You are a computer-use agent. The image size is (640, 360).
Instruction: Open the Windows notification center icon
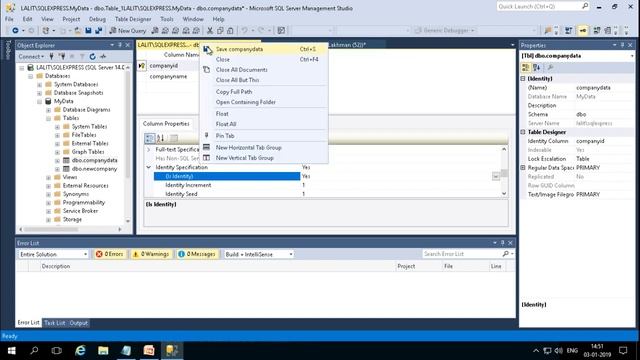(623, 350)
